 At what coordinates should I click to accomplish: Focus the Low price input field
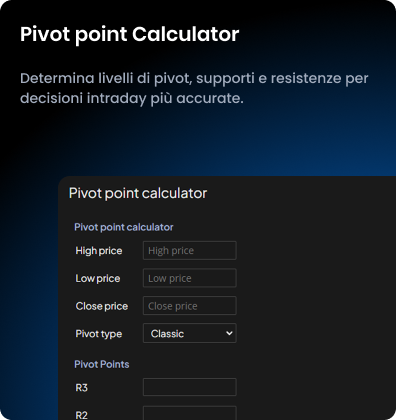click(190, 278)
